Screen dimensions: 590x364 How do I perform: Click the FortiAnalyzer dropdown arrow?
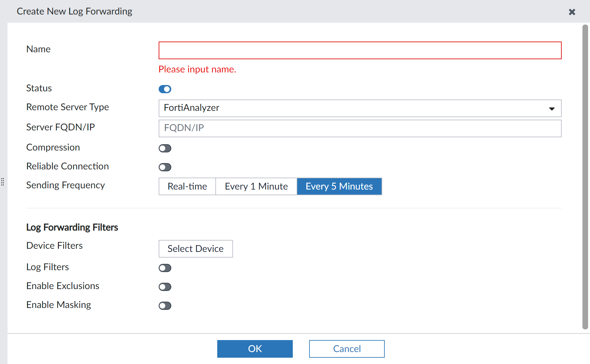[x=552, y=109]
